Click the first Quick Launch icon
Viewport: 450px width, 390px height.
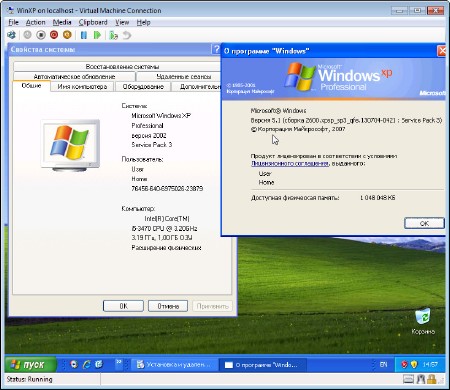(74, 364)
